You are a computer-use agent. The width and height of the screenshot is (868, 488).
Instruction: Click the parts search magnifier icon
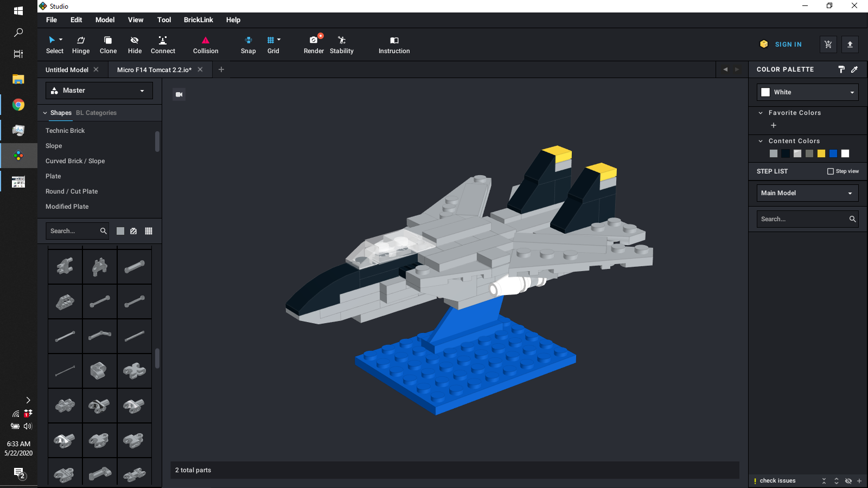point(103,231)
